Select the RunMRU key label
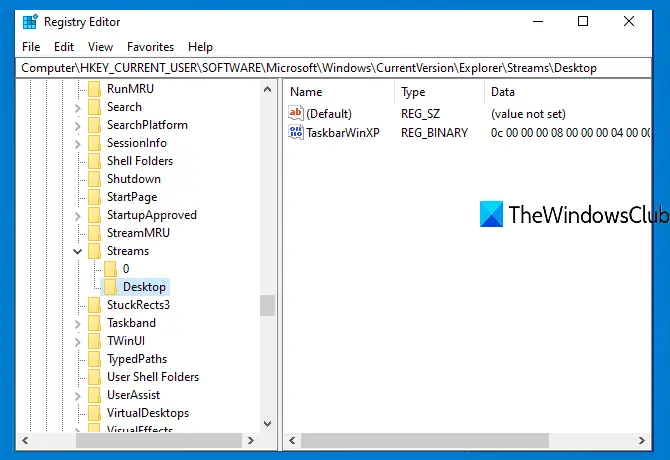Image resolution: width=670 pixels, height=460 pixels. click(x=130, y=89)
